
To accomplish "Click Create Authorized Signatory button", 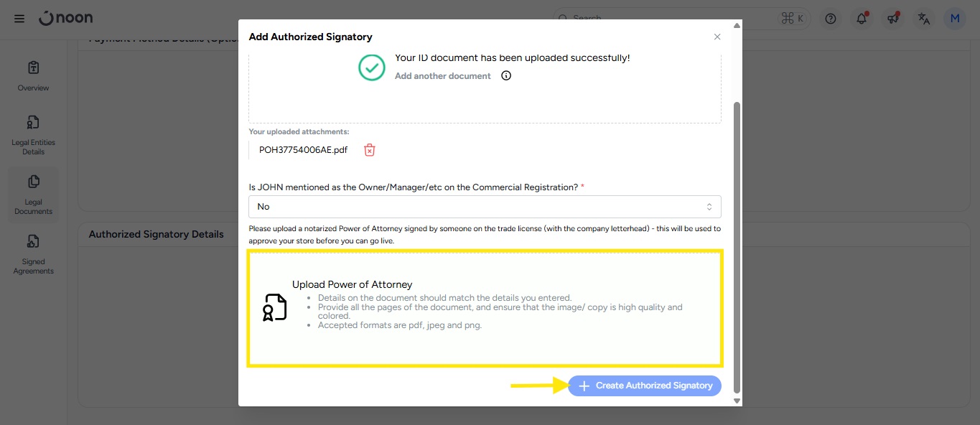I will point(645,386).
